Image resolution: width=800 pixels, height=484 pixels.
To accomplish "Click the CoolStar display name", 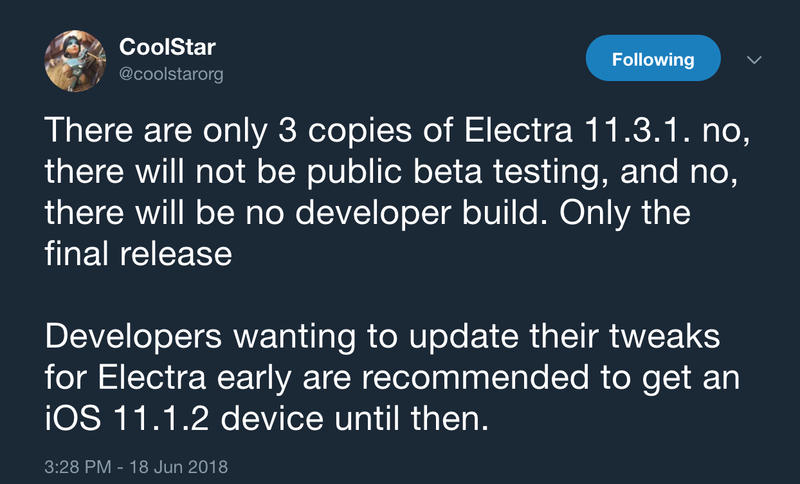I will click(167, 47).
